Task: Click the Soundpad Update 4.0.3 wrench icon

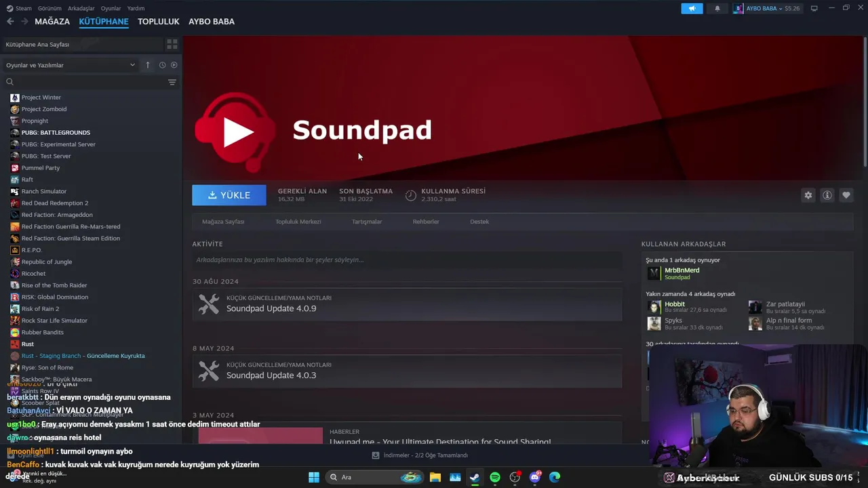Action: coord(209,371)
